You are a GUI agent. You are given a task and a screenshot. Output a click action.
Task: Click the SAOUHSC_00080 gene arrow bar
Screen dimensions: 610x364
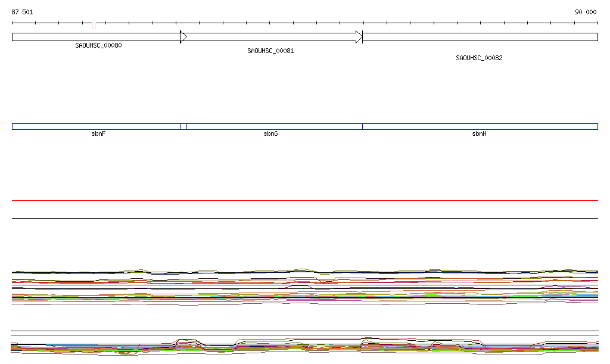coord(95,37)
